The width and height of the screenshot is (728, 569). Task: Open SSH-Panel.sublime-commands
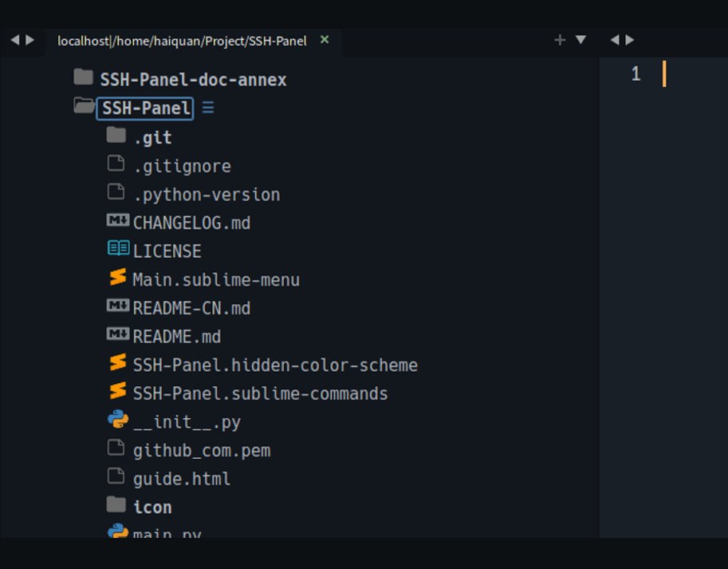261,394
